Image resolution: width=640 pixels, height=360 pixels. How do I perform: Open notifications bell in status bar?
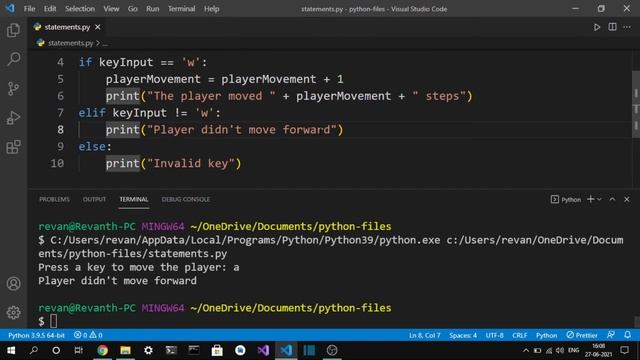(x=627, y=335)
